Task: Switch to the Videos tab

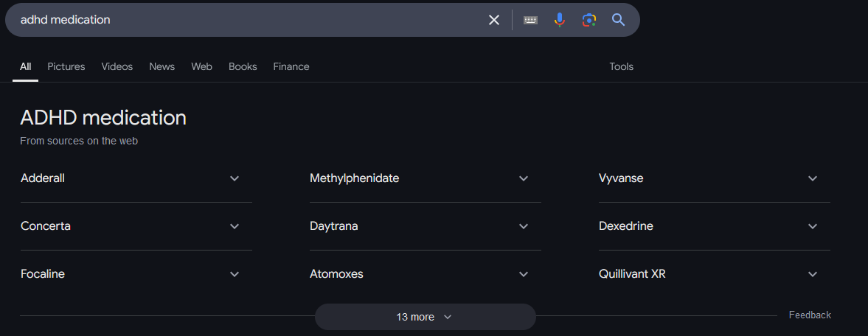Action: [117, 66]
